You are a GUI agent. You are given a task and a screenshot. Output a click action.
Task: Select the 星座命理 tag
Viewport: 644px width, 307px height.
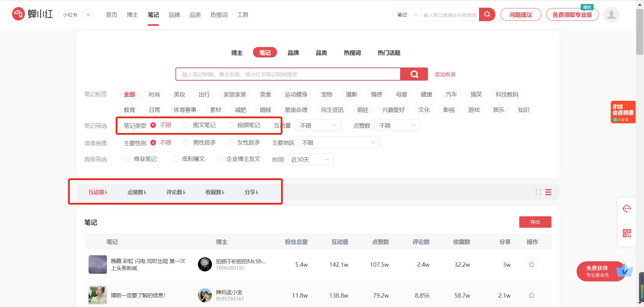[x=296, y=110]
